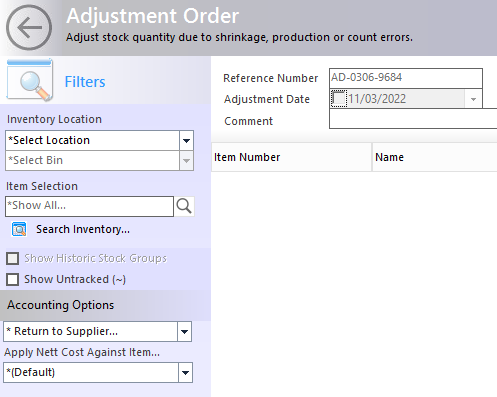
Task: Click the Filters heading text
Action: [x=85, y=82]
